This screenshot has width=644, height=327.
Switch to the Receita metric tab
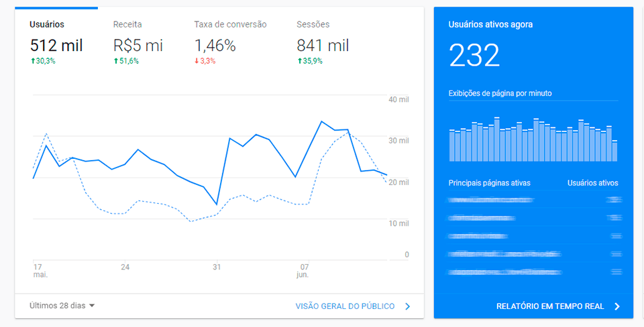coord(127,25)
